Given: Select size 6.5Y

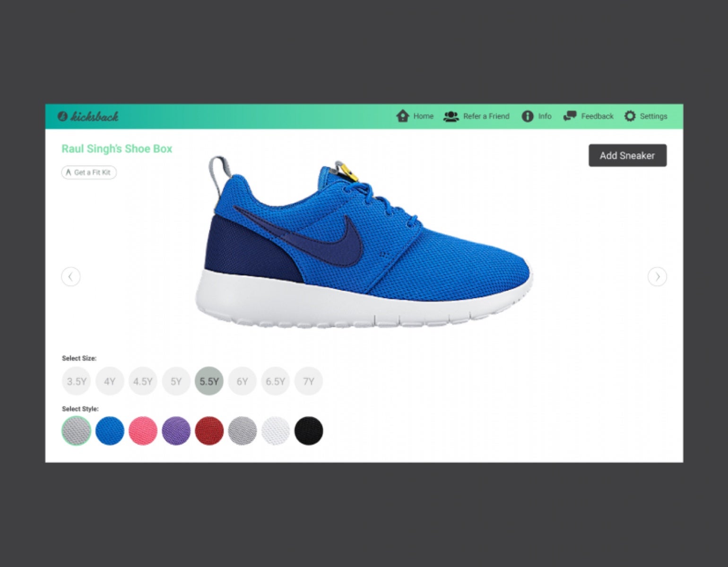Looking at the screenshot, I should [276, 381].
